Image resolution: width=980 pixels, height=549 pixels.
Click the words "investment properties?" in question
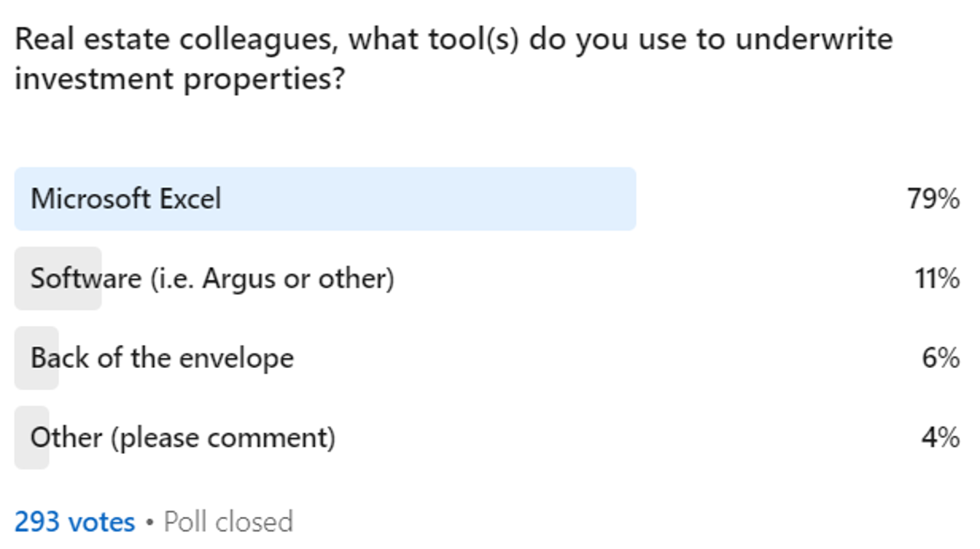click(179, 78)
